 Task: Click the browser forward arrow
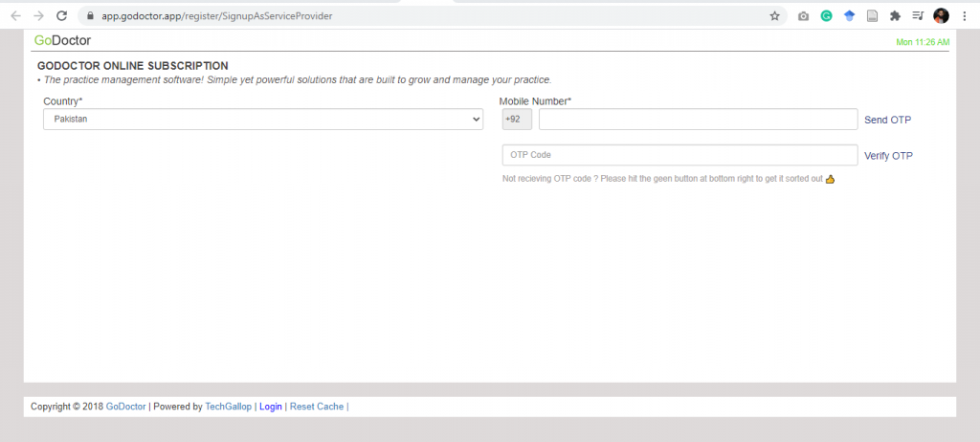[x=38, y=15]
